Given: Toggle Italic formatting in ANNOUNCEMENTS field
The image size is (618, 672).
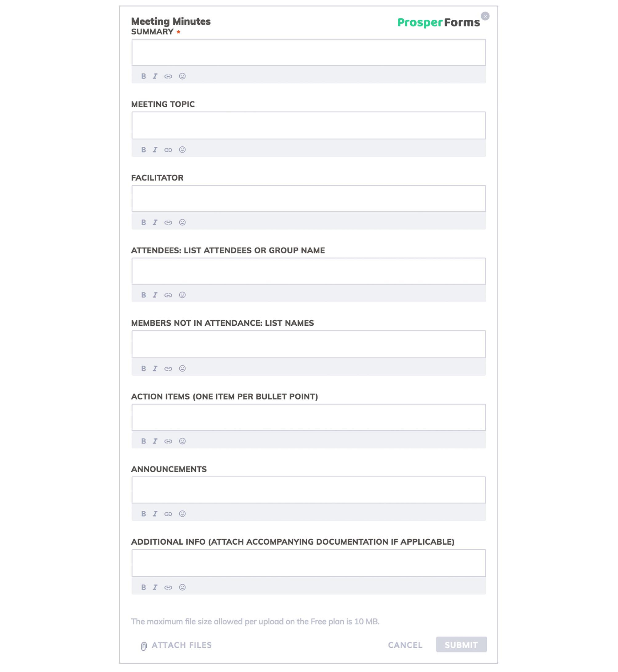Looking at the screenshot, I should click(154, 514).
